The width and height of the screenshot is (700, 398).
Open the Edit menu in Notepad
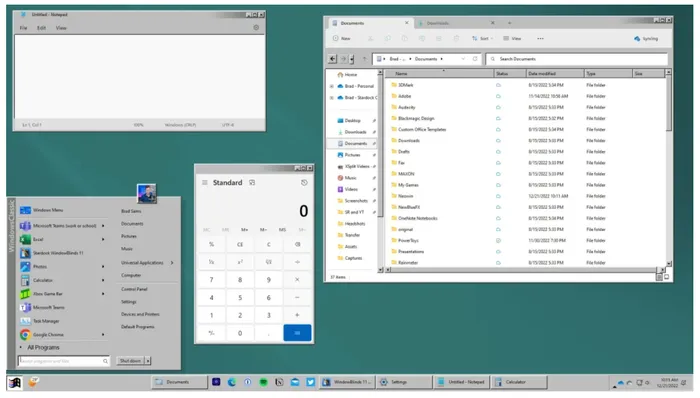[41, 28]
